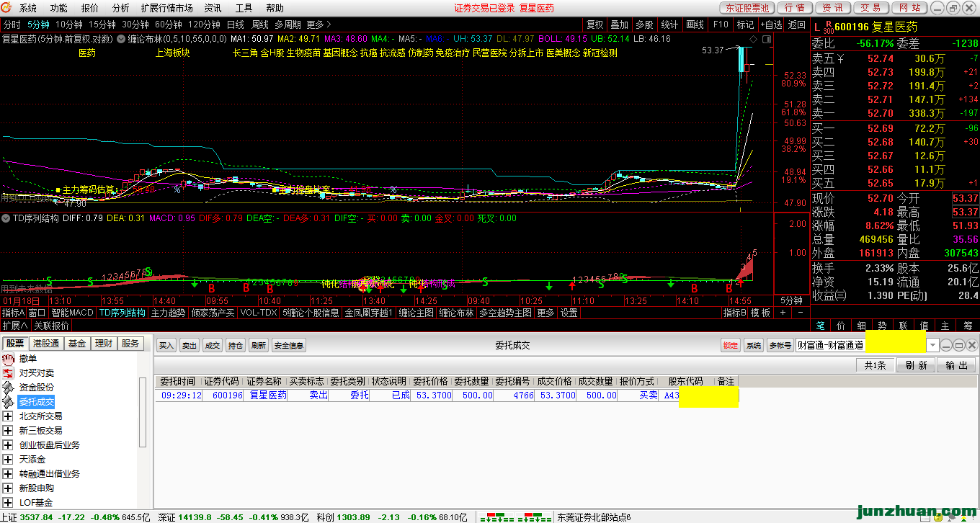The image size is (980, 523).
Task: Expand the 转融通出借业务 tree node
Action: tap(9, 474)
